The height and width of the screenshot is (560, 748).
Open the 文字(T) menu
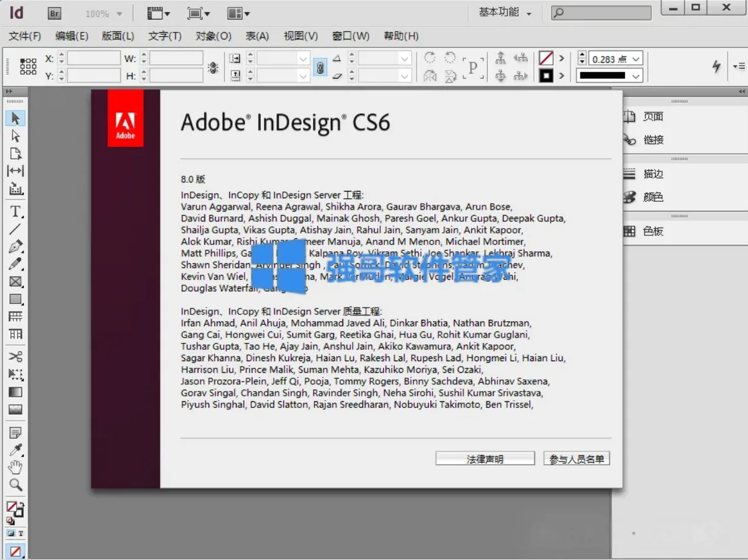[165, 36]
